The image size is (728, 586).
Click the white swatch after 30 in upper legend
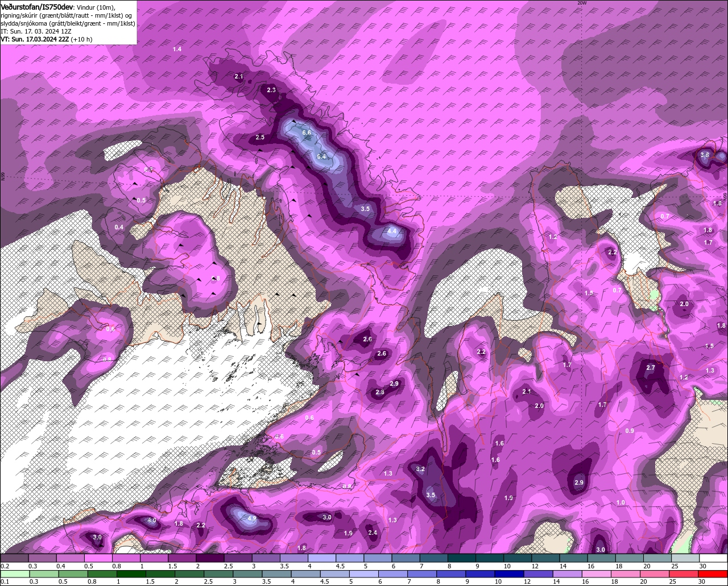click(x=714, y=558)
